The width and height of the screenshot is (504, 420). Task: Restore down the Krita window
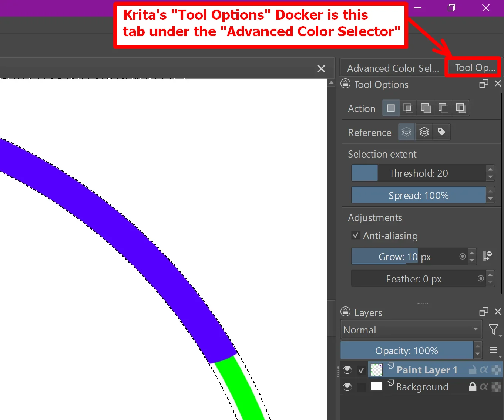pos(451,8)
